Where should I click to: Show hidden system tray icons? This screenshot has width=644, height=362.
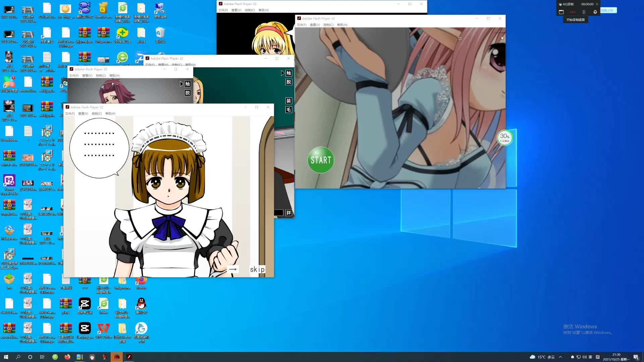pos(560,357)
